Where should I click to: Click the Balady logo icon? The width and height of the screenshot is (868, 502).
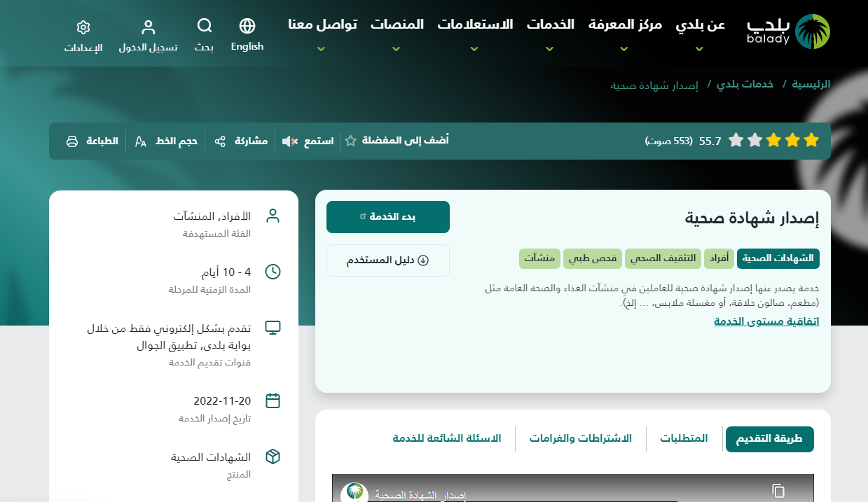813,32
